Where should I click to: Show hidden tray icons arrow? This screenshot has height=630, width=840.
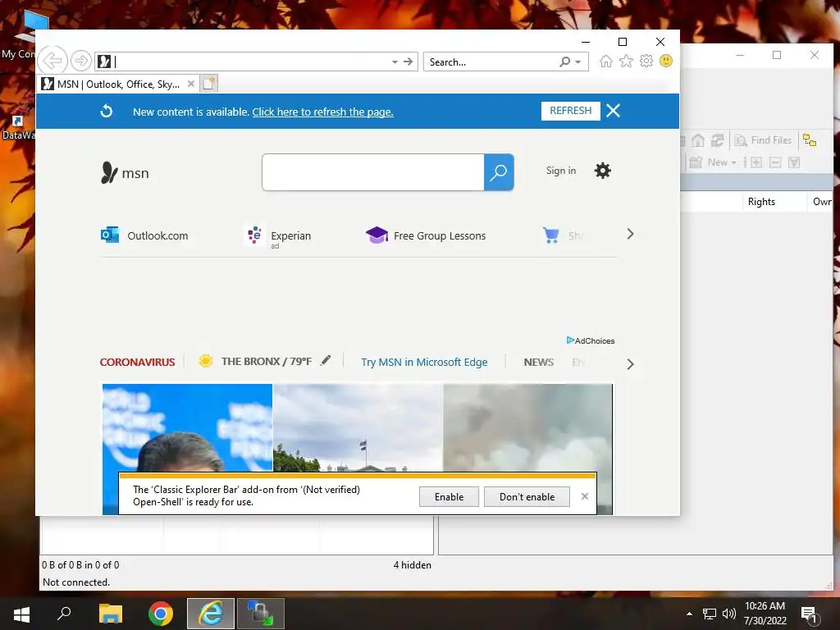point(689,614)
